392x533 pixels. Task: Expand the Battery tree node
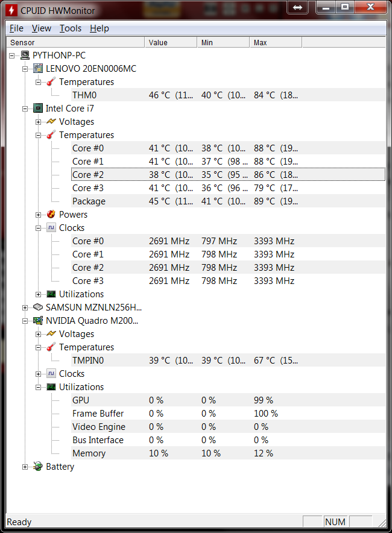(25, 467)
